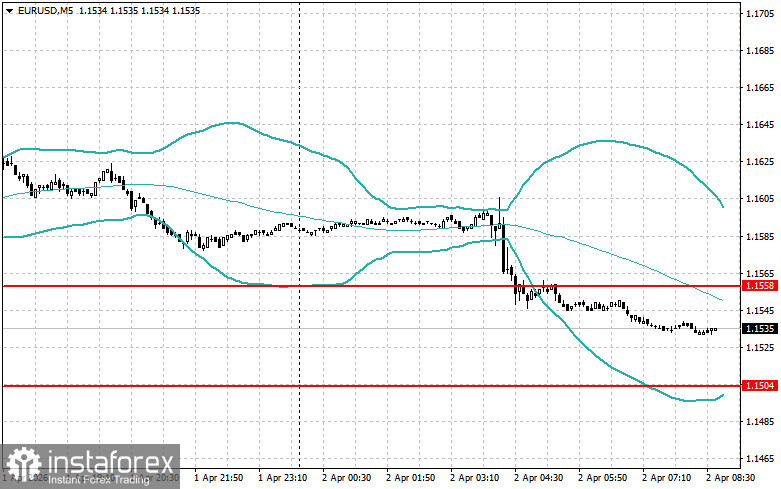Click the 1.1545 price scale value
Viewport: 781px width, 489px height.
coord(760,310)
